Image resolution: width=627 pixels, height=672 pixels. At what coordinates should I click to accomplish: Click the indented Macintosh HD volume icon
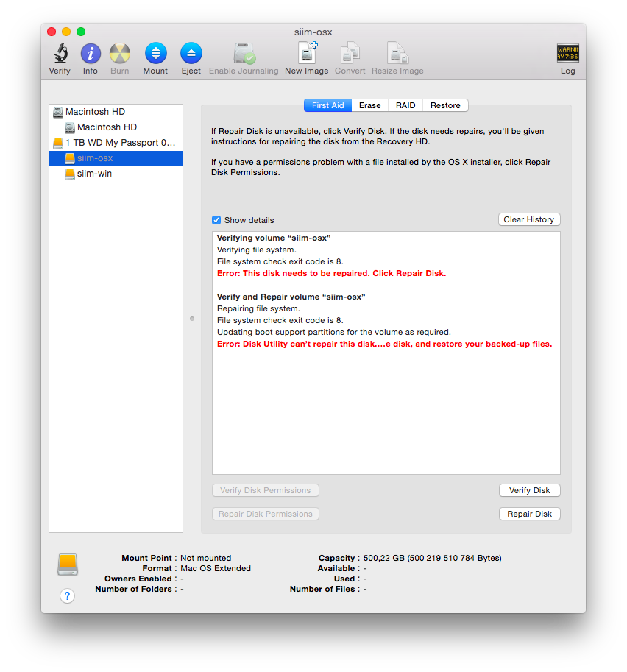pos(69,127)
